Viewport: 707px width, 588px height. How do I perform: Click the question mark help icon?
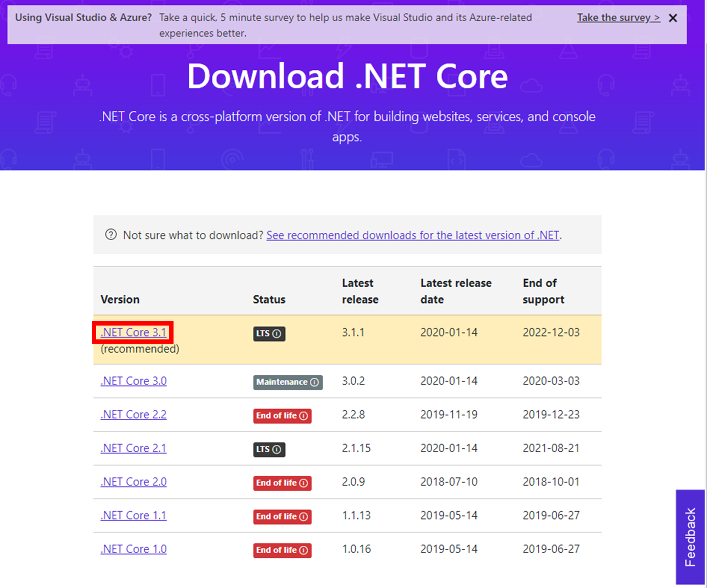pos(111,235)
